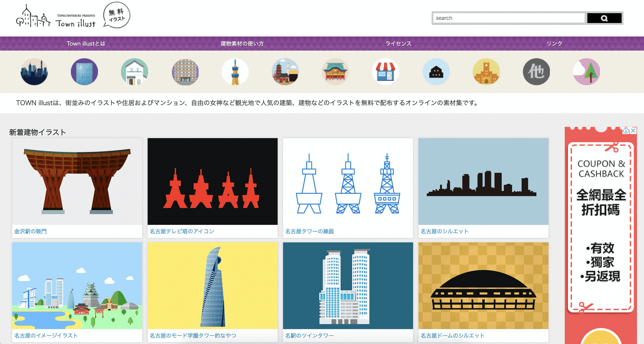Click the 名古屋タワーの線画 link
This screenshot has height=344, width=644.
(x=310, y=231)
